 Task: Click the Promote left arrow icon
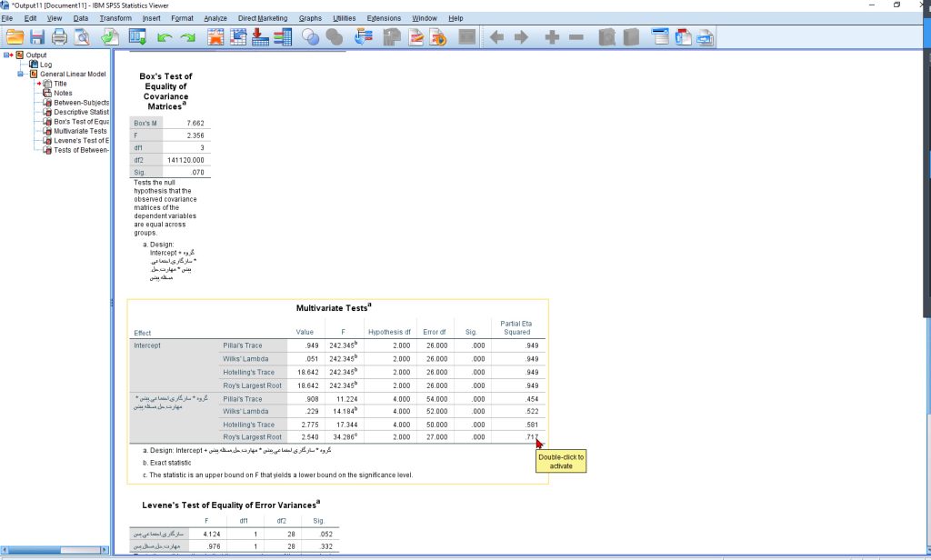tap(497, 37)
